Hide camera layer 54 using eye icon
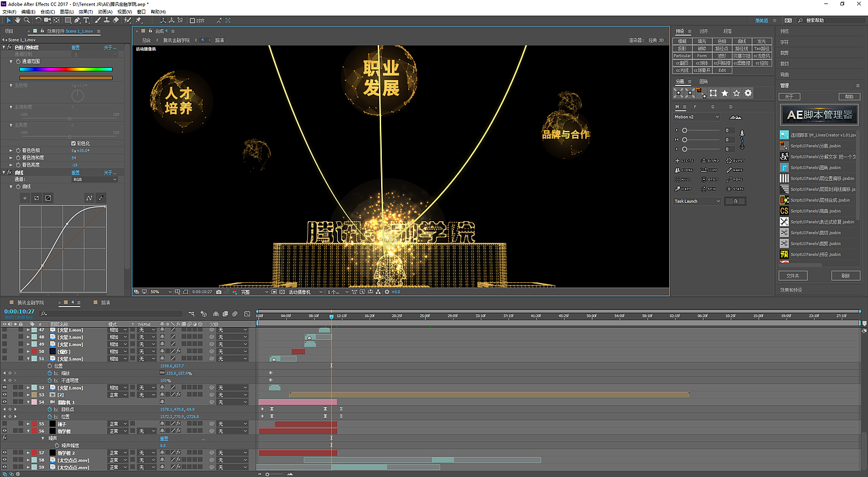 (4, 402)
